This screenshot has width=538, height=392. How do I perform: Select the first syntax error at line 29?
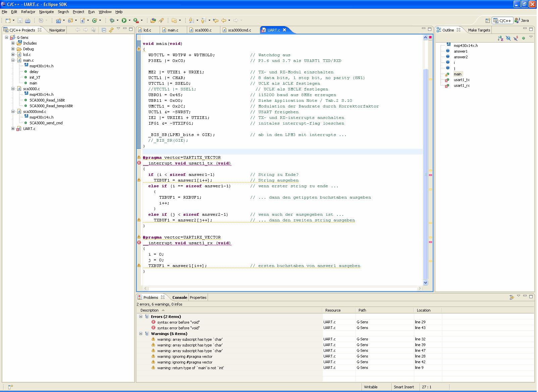click(178, 322)
